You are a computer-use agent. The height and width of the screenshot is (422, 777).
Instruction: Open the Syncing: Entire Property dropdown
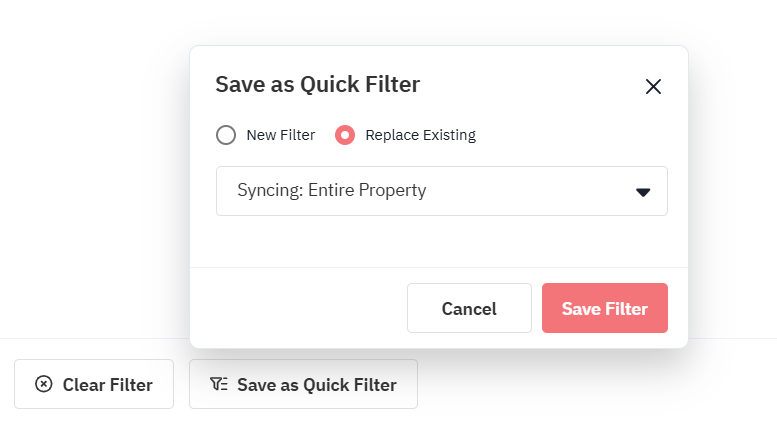441,191
